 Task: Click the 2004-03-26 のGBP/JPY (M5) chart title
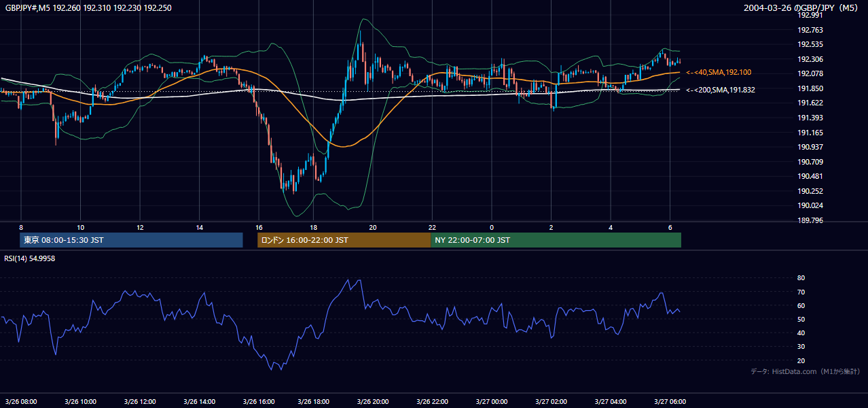(802, 7)
